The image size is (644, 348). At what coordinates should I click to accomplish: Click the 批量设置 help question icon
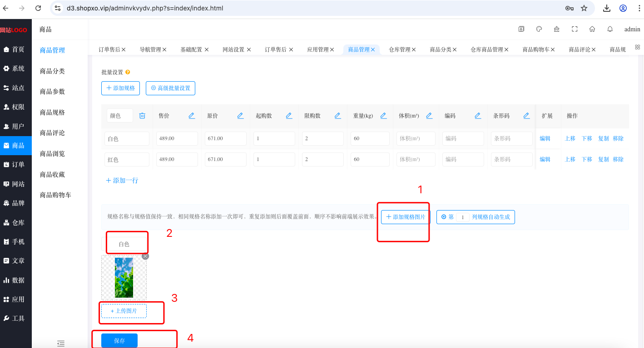[128, 72]
